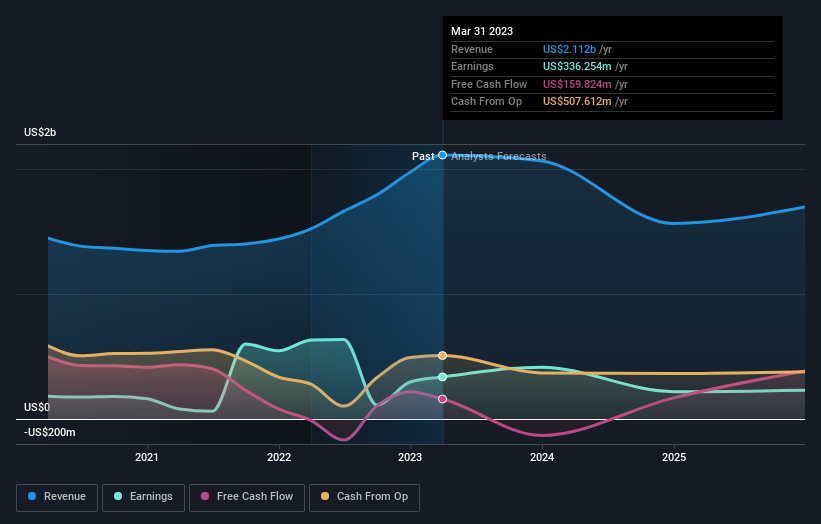
Task: Click the Mar 31 2023 tooltip date
Action: coord(482,31)
